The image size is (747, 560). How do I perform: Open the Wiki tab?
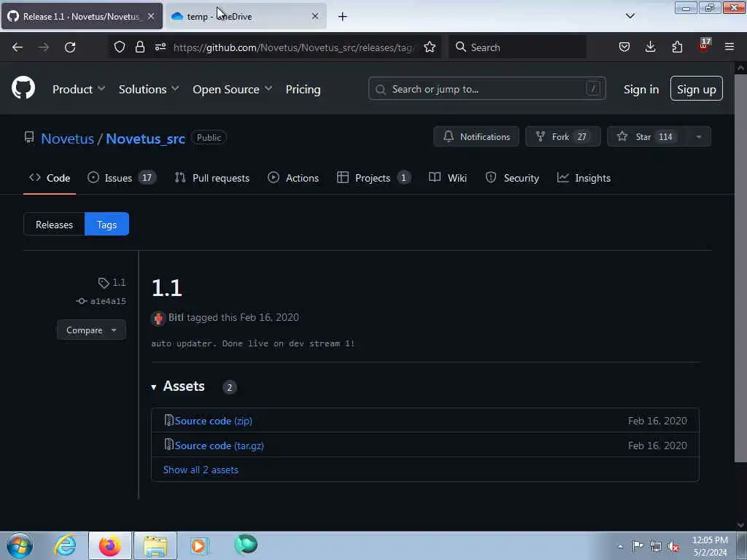coord(448,178)
